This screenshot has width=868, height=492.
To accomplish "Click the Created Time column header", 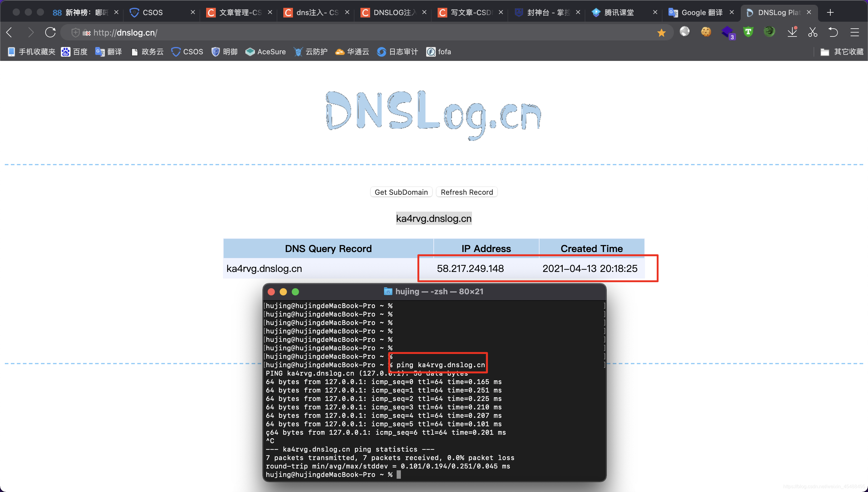I will pyautogui.click(x=591, y=248).
